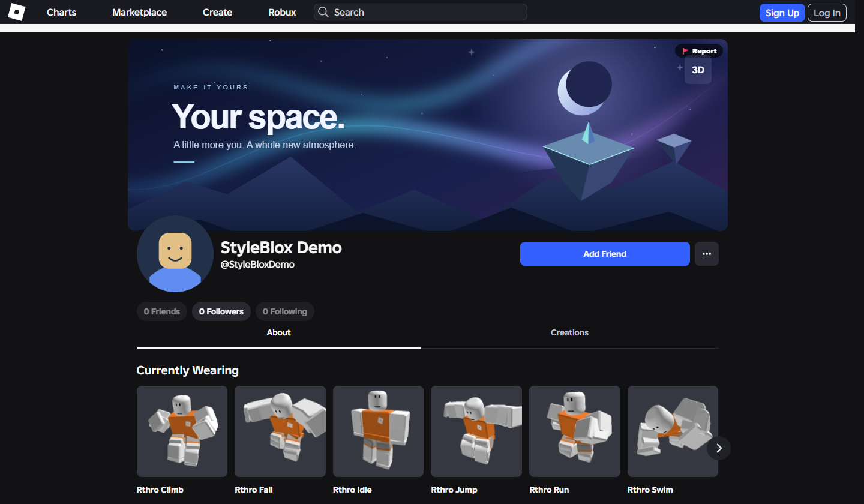
Task: View the 0 Followers list
Action: [221, 311]
